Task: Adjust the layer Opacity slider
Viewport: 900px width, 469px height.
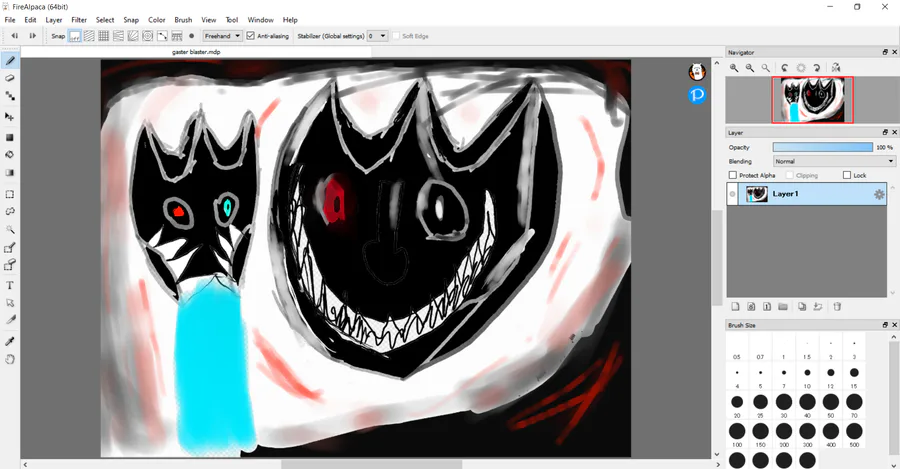Action: [x=823, y=148]
